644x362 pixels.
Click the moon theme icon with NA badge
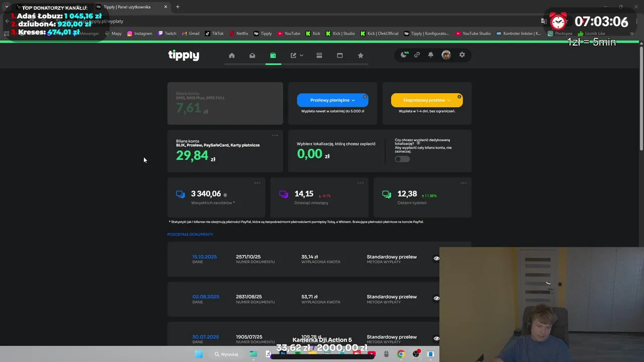[404, 55]
